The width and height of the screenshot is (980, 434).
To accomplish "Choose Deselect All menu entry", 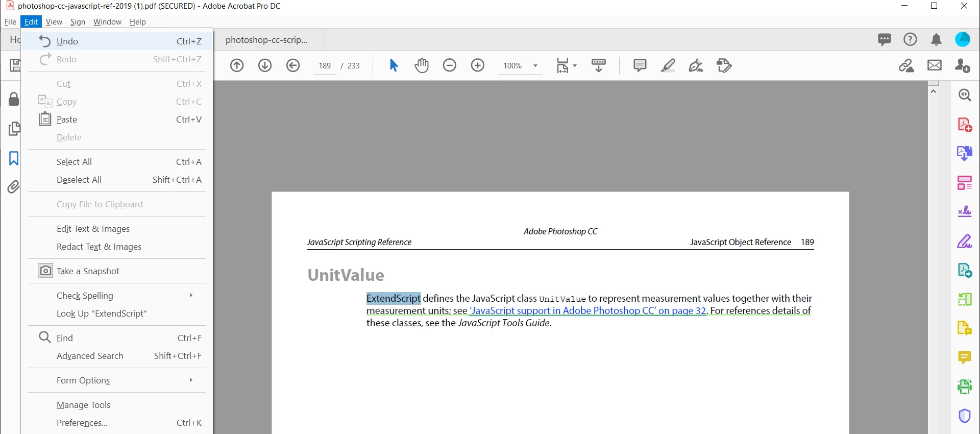I will (117, 180).
